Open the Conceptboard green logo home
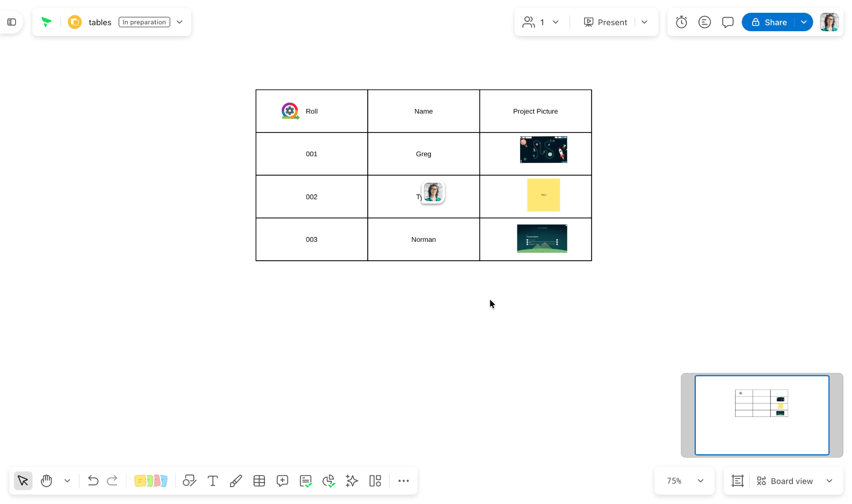Viewport: 852px width, 504px height. (46, 22)
